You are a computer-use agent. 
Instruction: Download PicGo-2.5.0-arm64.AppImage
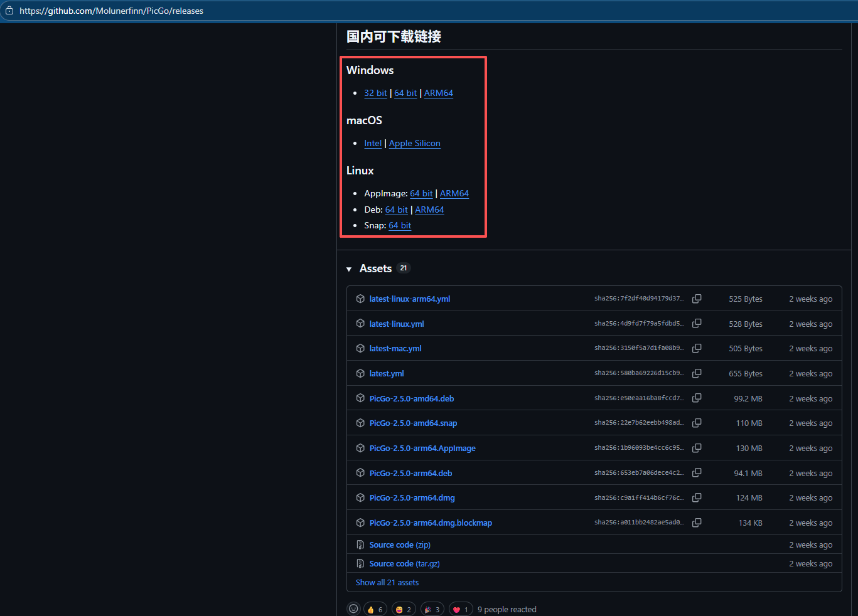click(422, 448)
